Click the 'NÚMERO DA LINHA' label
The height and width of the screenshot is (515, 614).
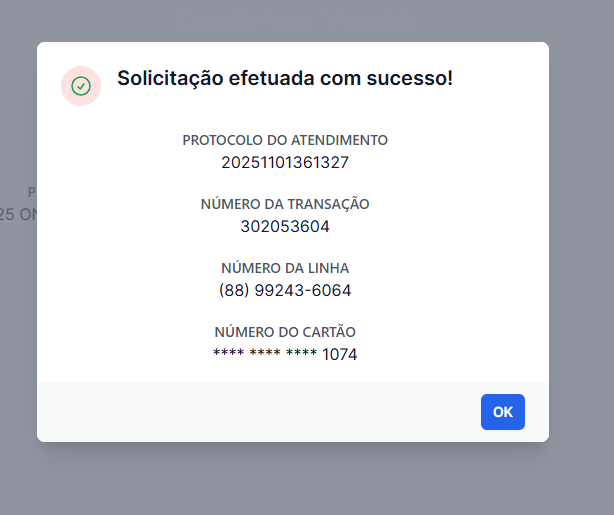coord(285,268)
